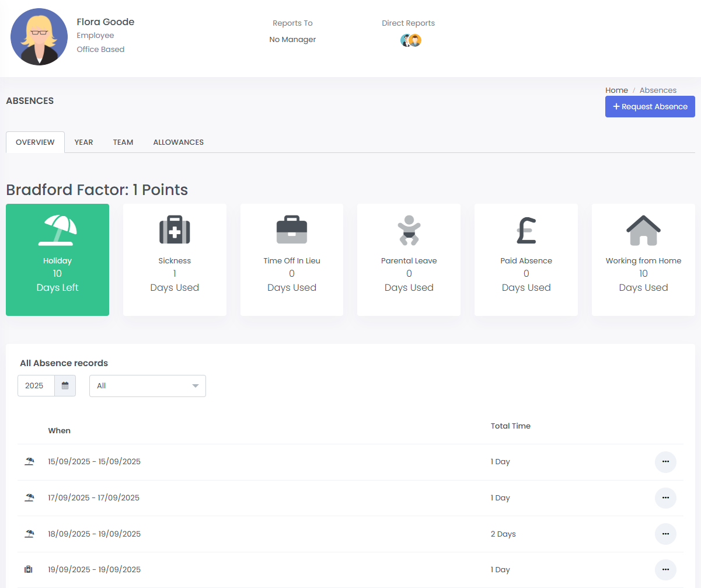
Task: Open the Parental Leave baby icon
Action: pos(409,230)
